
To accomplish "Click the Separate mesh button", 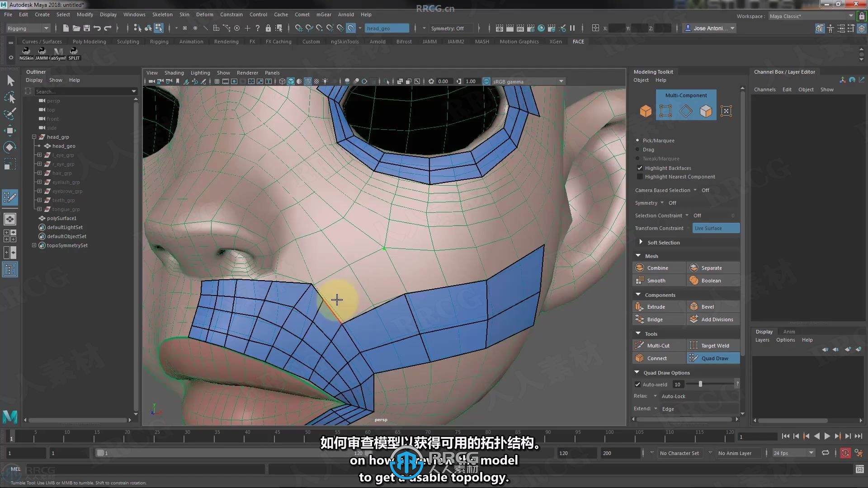I will pos(711,267).
